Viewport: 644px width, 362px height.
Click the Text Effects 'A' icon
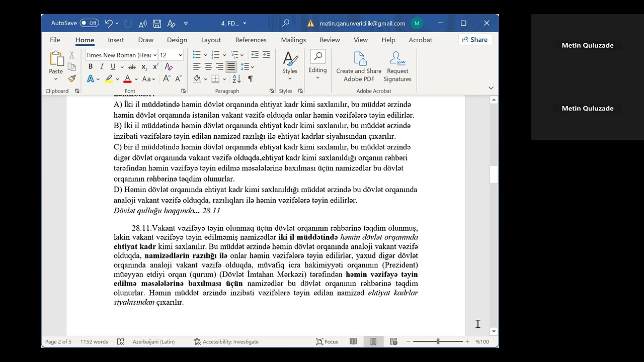click(90, 79)
